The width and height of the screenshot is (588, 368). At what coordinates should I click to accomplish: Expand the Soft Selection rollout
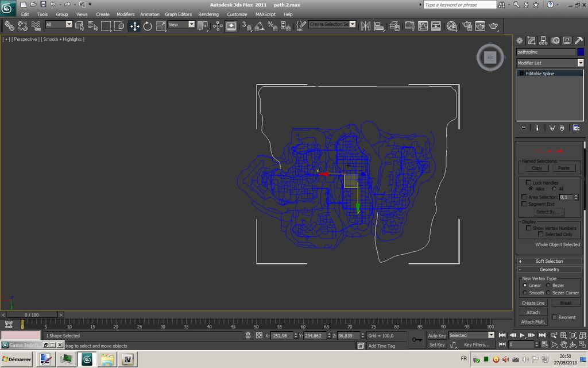[x=550, y=261]
